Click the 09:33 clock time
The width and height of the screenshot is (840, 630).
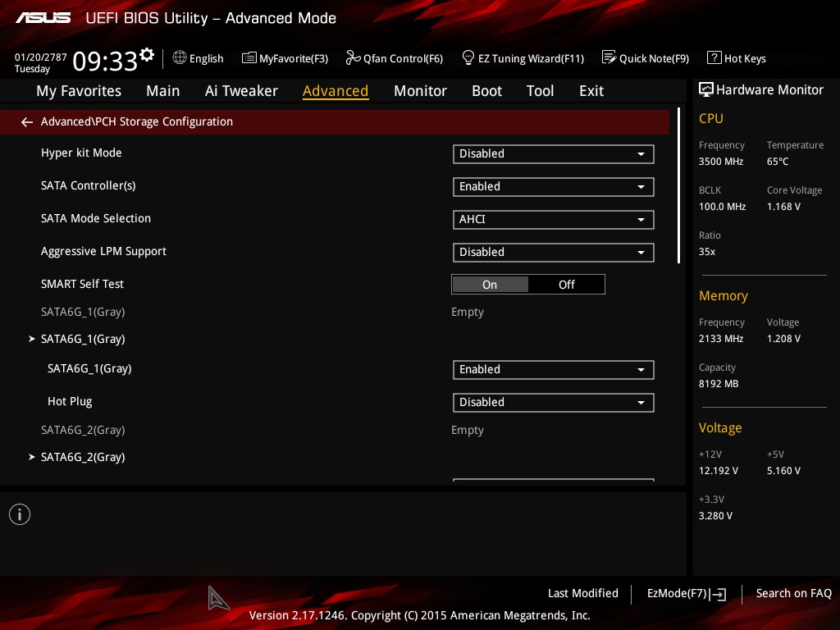pos(106,62)
